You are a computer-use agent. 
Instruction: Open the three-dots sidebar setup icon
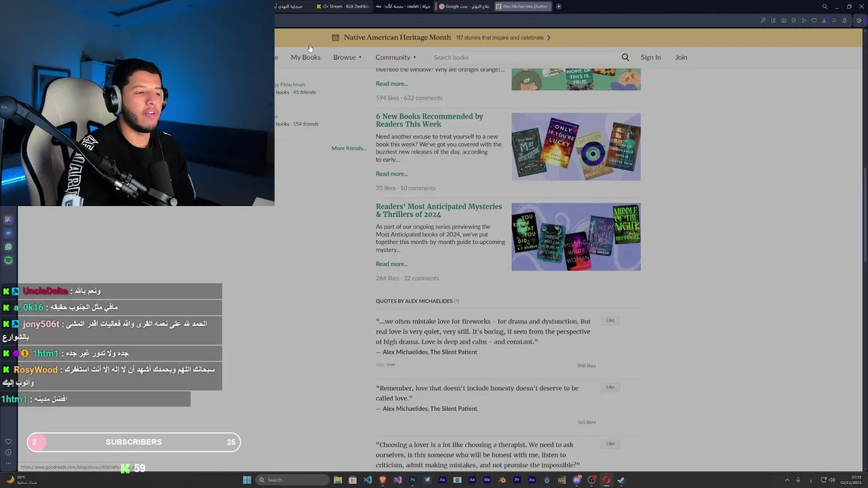(8, 463)
